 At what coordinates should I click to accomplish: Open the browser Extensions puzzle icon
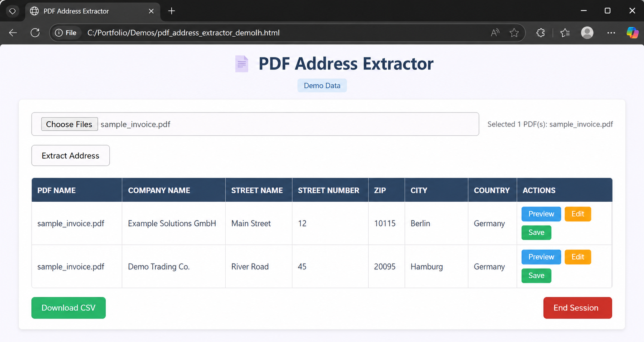(540, 33)
